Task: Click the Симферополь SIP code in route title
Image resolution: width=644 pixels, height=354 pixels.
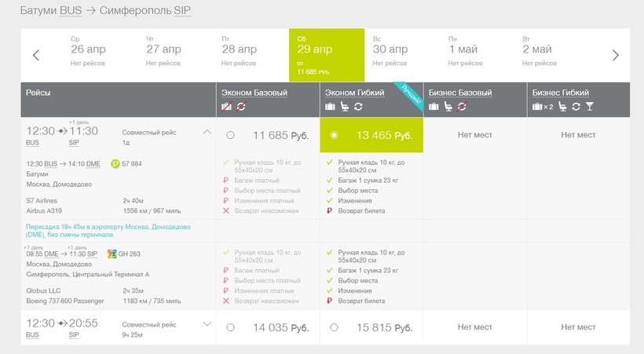Action: pos(182,11)
